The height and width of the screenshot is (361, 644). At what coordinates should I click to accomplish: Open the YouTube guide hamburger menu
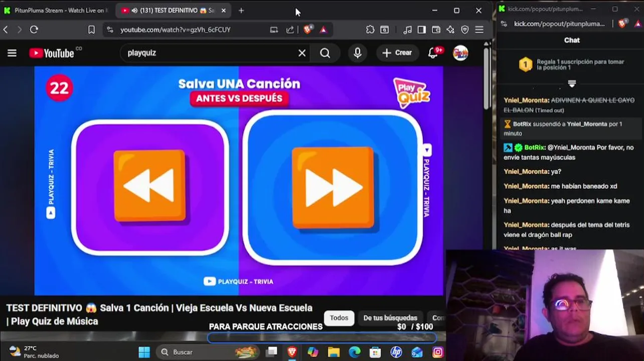point(12,53)
